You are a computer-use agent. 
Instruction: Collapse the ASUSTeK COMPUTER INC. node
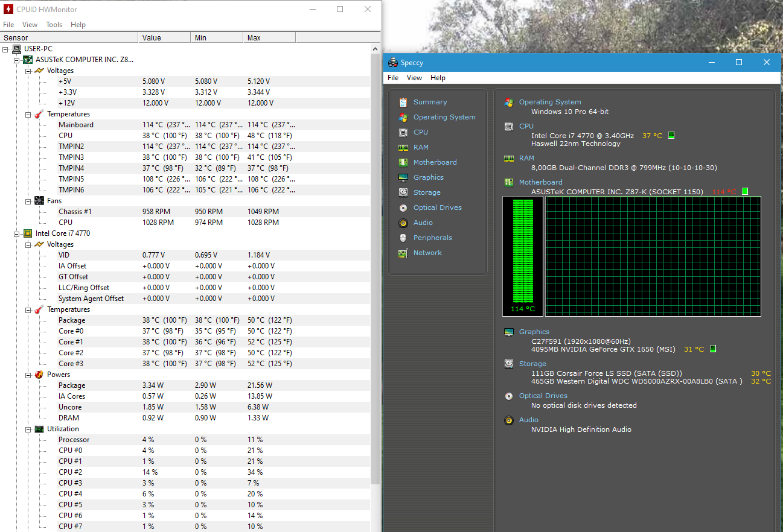(x=17, y=60)
